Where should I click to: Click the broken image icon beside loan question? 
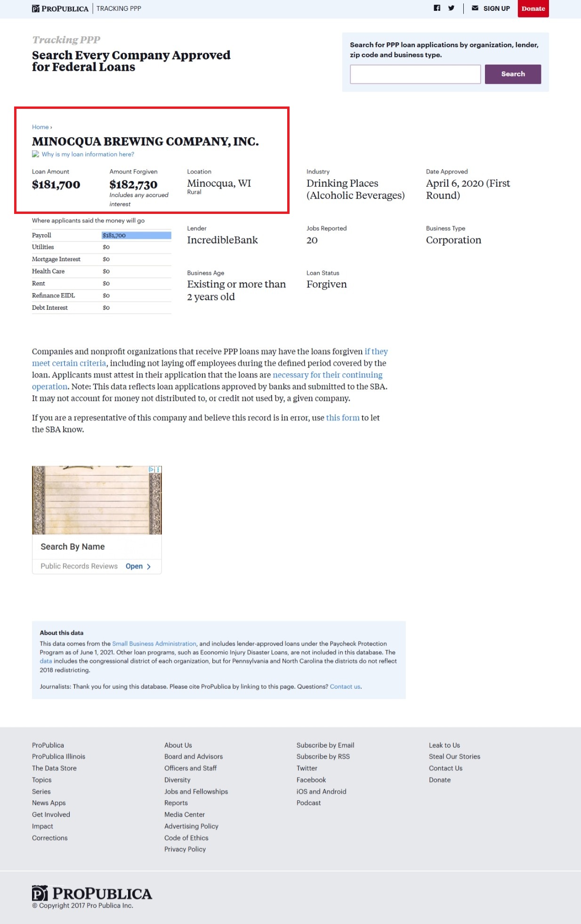(x=35, y=154)
